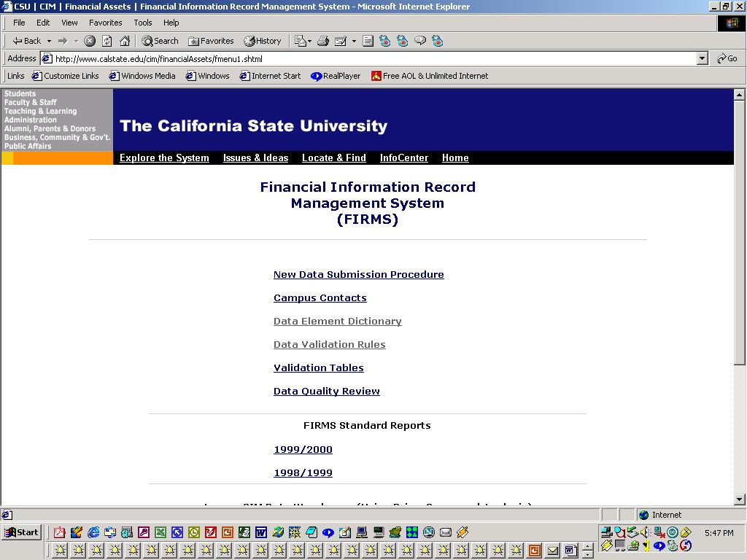This screenshot has width=747, height=560.
Task: Launch Word from quick launch
Action: click(x=261, y=532)
